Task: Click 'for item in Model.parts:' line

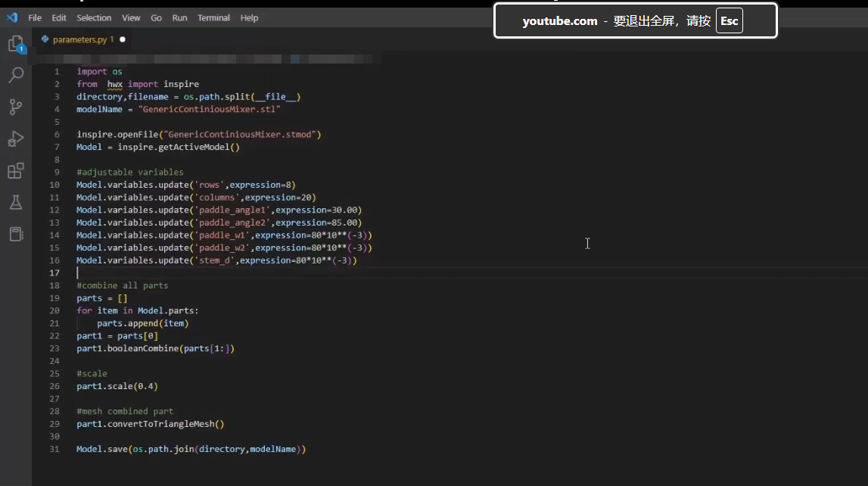Action: [x=137, y=310]
